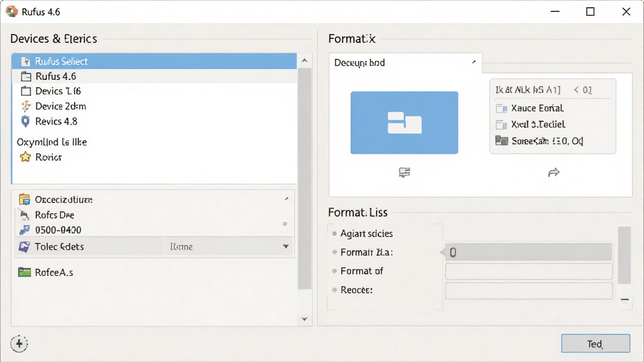Select the Rufus Select list row
This screenshot has width=644, height=362.
tap(155, 61)
